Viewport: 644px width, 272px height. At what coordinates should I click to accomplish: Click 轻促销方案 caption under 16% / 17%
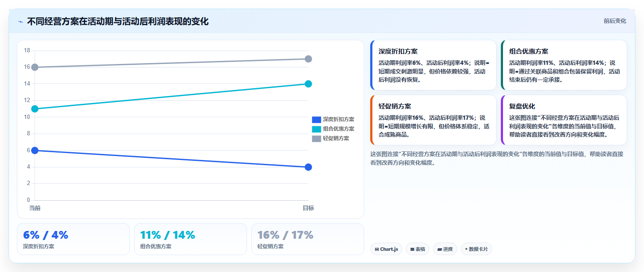click(270, 246)
